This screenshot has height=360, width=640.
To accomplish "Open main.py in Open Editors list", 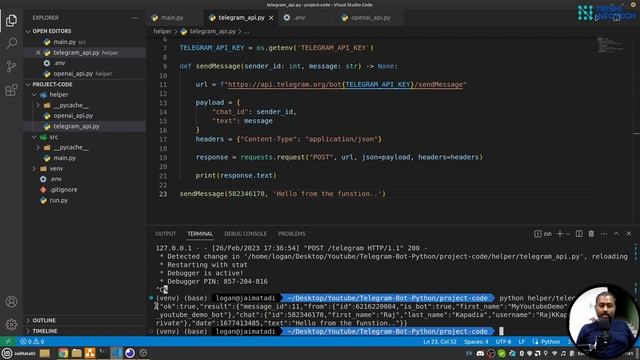I will [64, 42].
